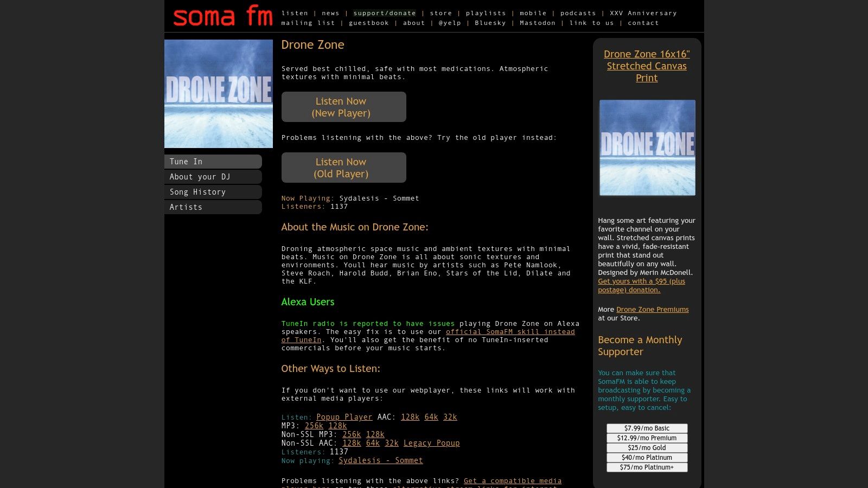Choose $40/mo Platinum supporter plan
The width and height of the screenshot is (868, 488).
647,458
